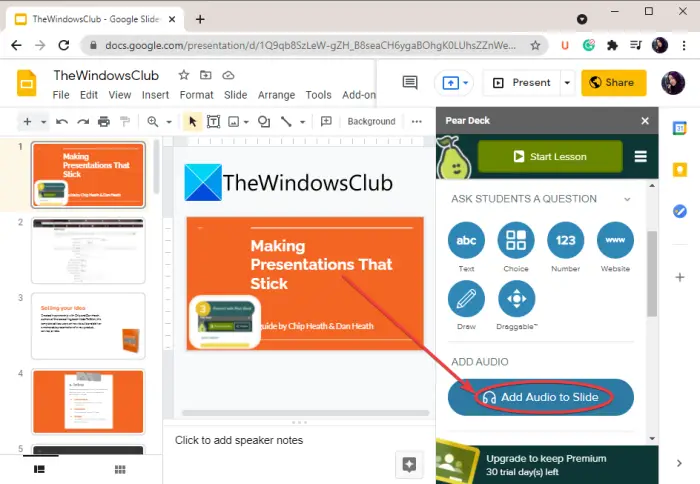Screen dimensions: 700x484
Task: Click to add speaker notes field
Action: coord(239,440)
